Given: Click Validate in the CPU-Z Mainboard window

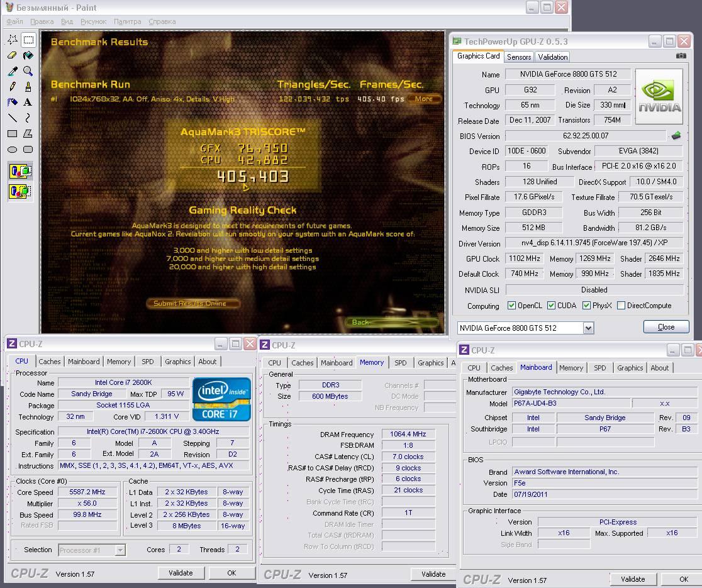Looking at the screenshot, I should pos(633,579).
